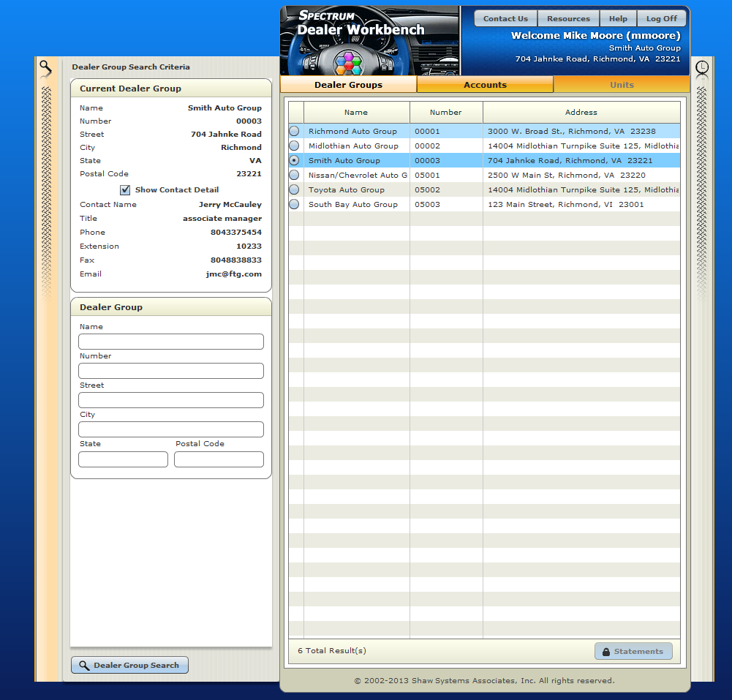This screenshot has width=732, height=700.
Task: Click the Richmond Auto Group name cell
Action: [357, 131]
